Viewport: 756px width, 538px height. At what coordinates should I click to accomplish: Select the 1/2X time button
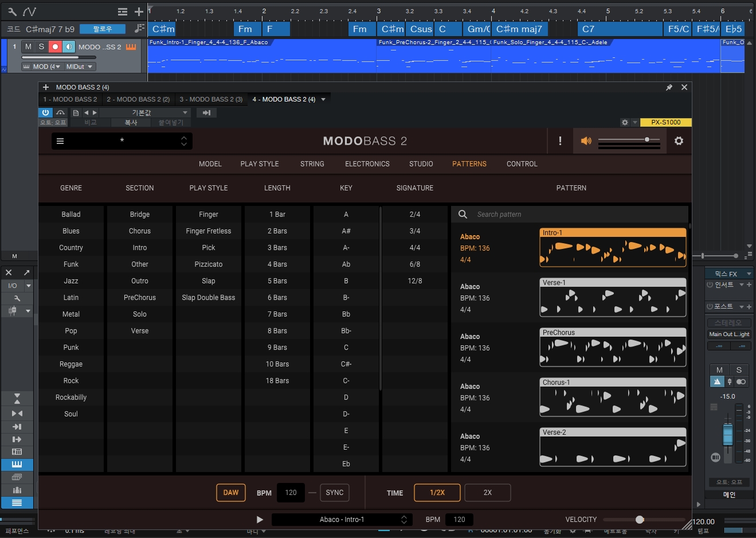point(437,493)
